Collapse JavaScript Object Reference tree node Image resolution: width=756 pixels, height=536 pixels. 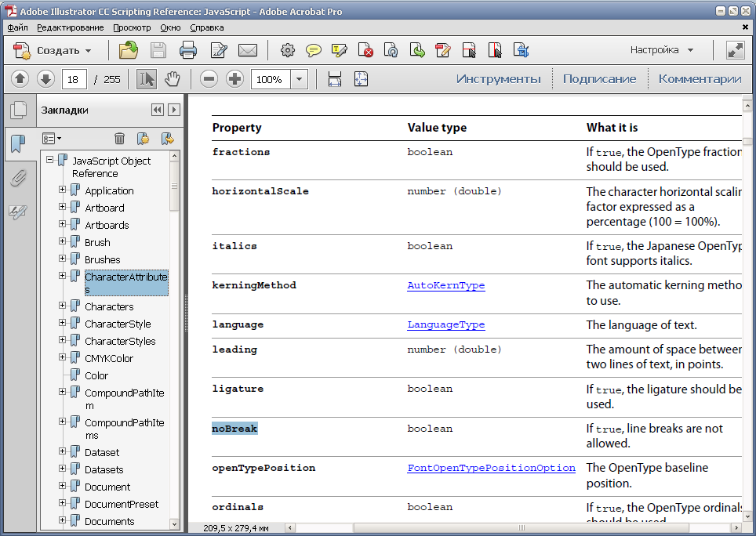pos(49,159)
